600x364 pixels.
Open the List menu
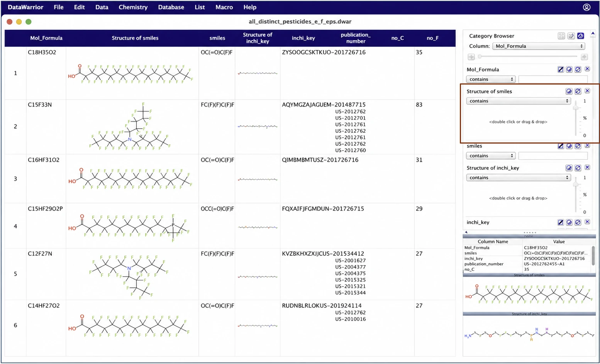(x=200, y=7)
